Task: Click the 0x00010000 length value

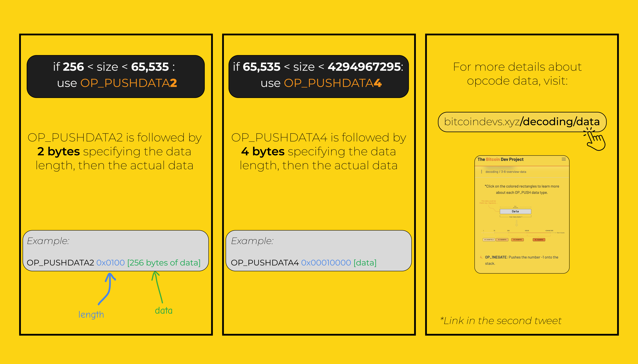Action: (326, 263)
